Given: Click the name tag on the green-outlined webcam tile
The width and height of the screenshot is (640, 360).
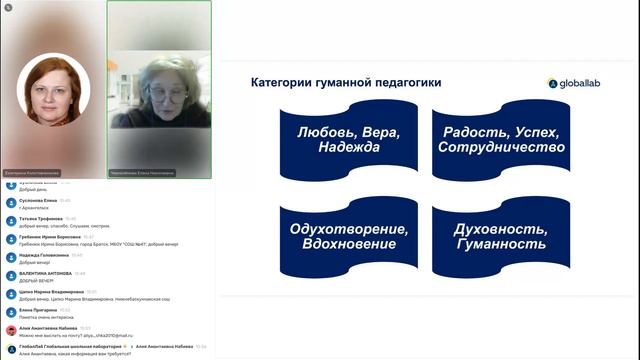Looking at the screenshot, I should pos(142,173).
